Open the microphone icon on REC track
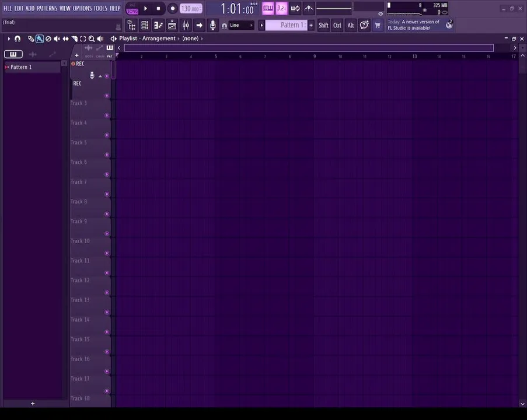 (92, 75)
